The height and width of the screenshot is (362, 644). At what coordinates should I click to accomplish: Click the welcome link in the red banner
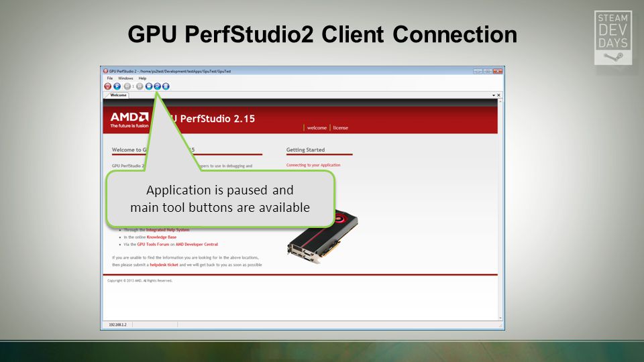317,127
